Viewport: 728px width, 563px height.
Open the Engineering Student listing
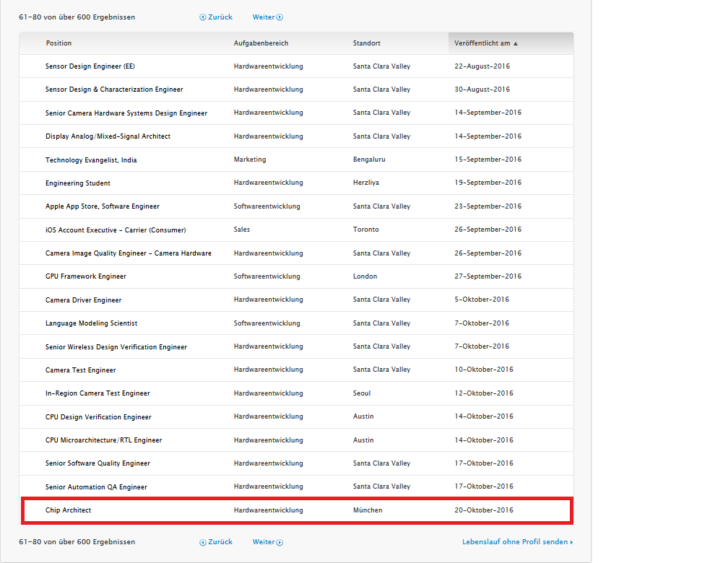(78, 183)
